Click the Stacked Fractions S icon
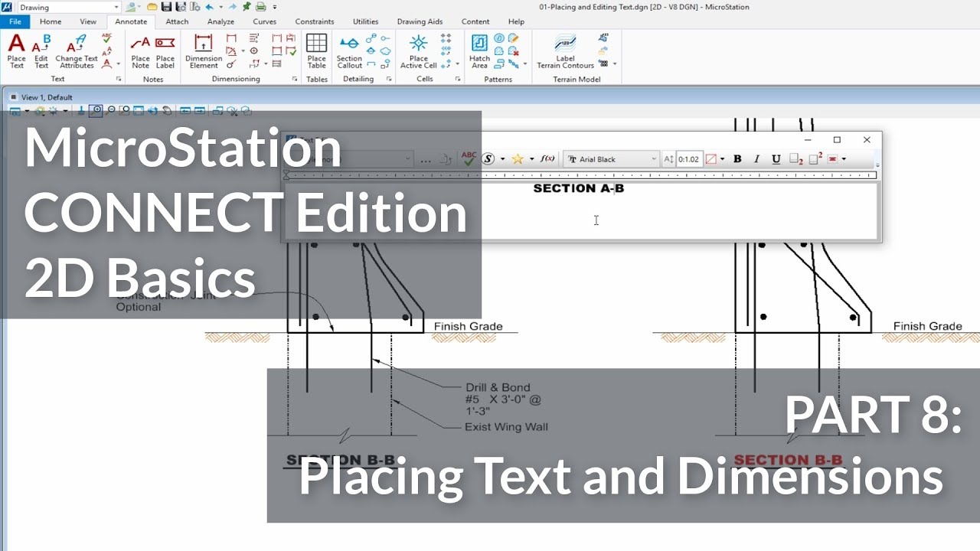Screen dimensions: 980x551 coord(488,159)
